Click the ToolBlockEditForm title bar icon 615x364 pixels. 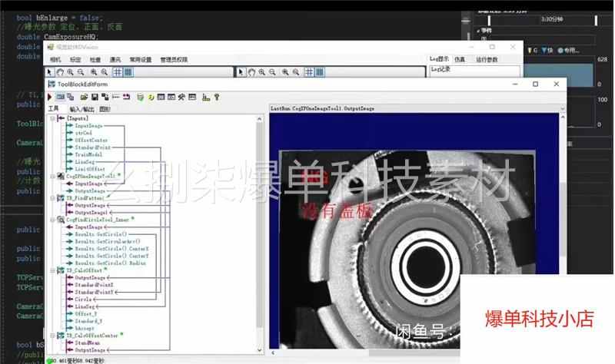click(x=52, y=84)
